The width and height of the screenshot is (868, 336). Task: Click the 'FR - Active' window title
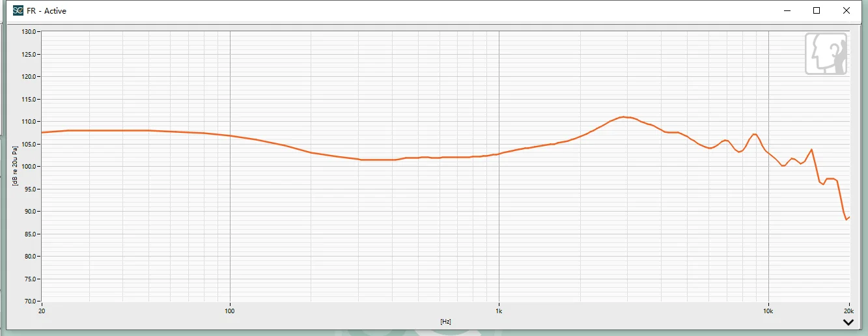(47, 11)
